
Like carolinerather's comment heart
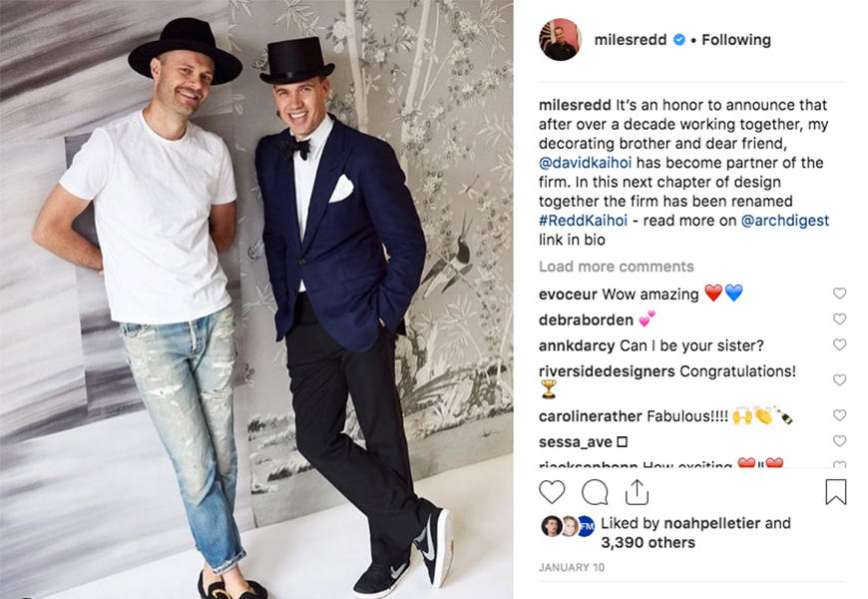click(x=840, y=415)
